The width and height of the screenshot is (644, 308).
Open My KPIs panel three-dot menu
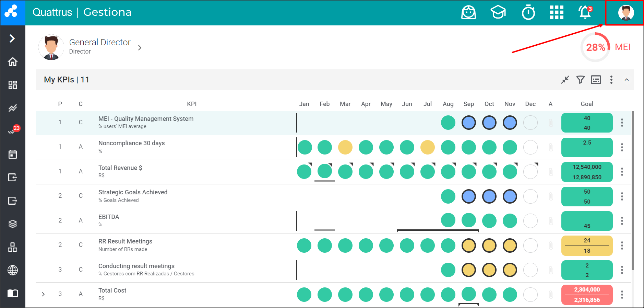coord(611,80)
